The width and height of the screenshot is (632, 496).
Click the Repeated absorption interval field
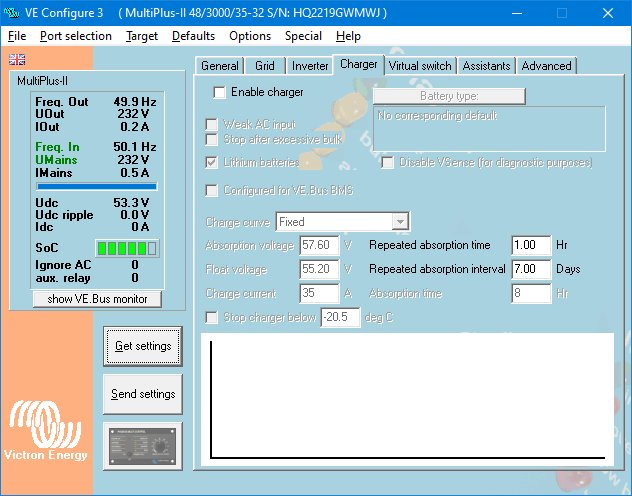[x=531, y=269]
